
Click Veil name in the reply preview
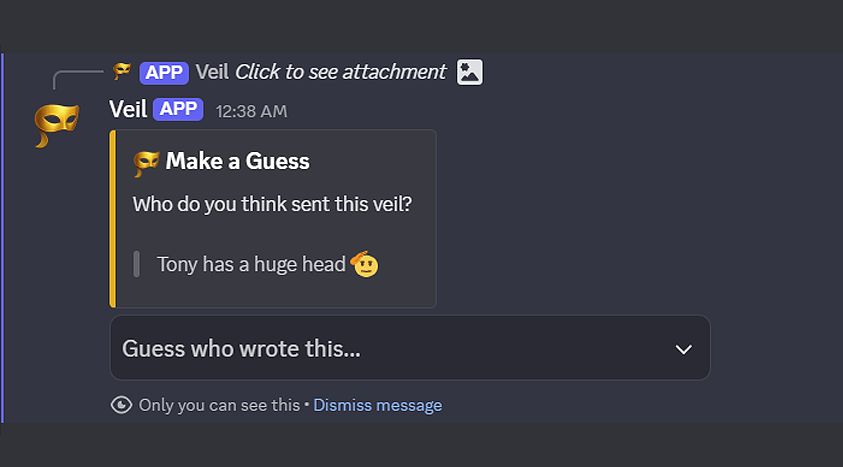click(212, 72)
